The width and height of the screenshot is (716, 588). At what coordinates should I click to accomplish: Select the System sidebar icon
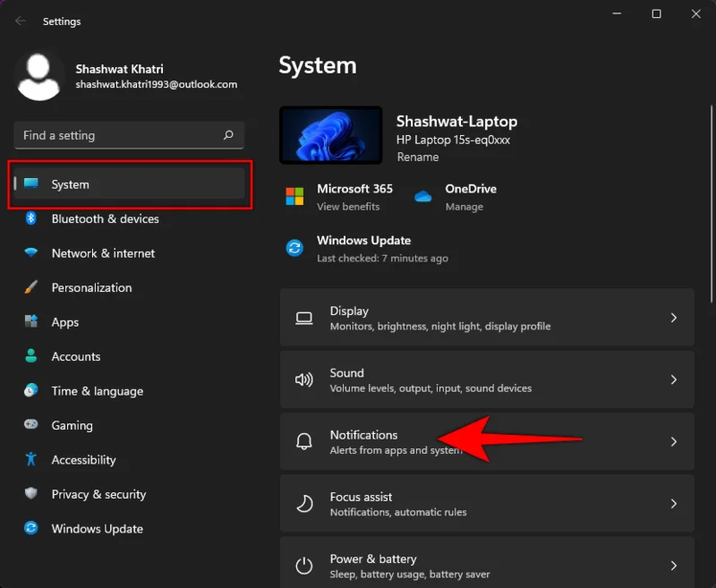coord(33,183)
